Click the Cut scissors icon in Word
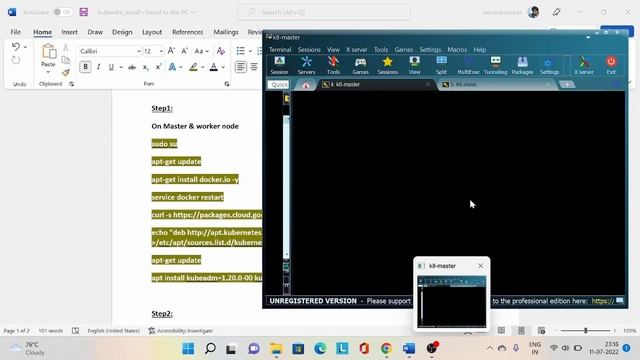 65,48
